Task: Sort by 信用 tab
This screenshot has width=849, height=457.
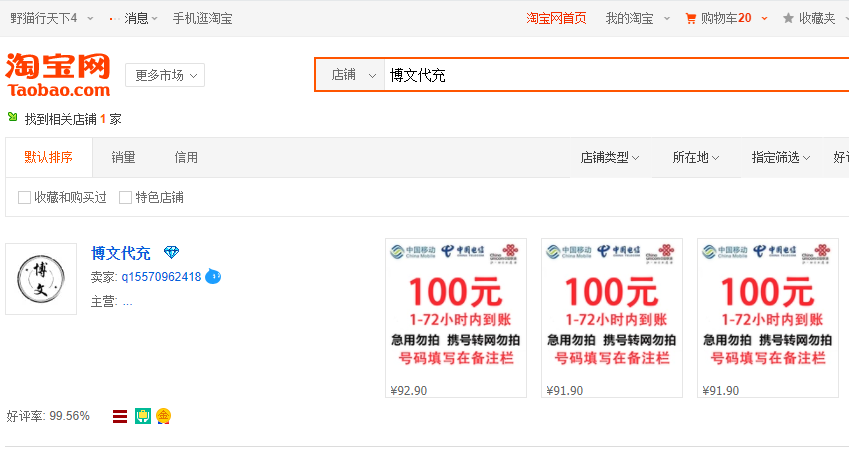Action: coord(186,158)
